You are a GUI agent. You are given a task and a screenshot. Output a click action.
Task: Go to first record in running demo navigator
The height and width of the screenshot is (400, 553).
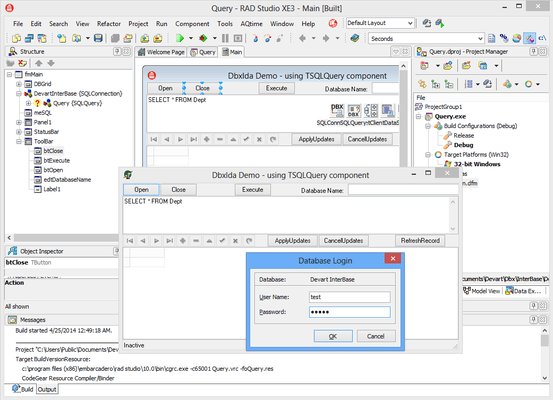click(x=130, y=241)
